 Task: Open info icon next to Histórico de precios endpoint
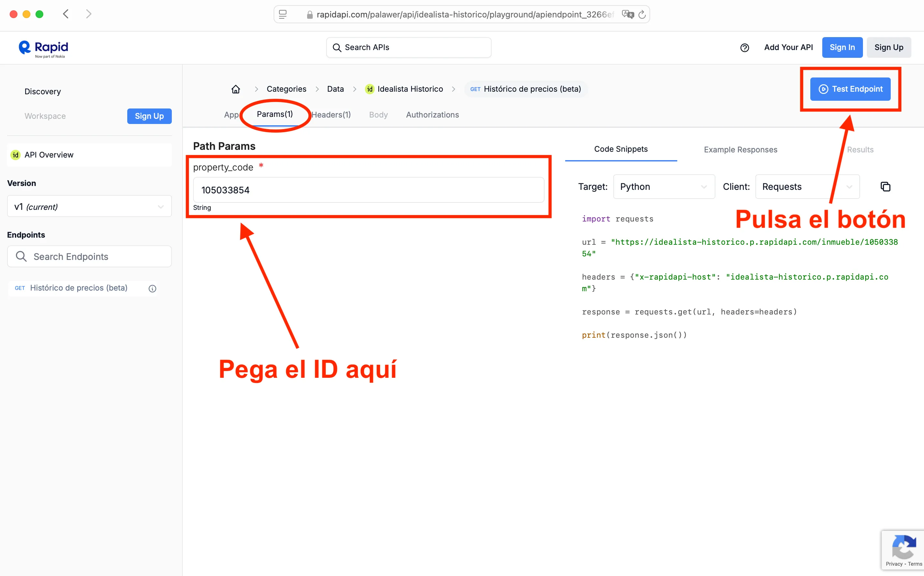coord(152,289)
